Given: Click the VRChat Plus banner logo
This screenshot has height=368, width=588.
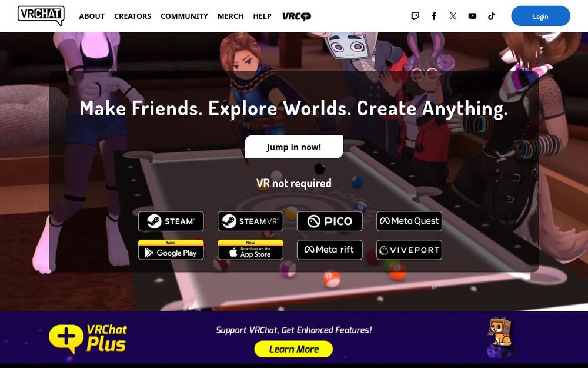Looking at the screenshot, I should (88, 339).
